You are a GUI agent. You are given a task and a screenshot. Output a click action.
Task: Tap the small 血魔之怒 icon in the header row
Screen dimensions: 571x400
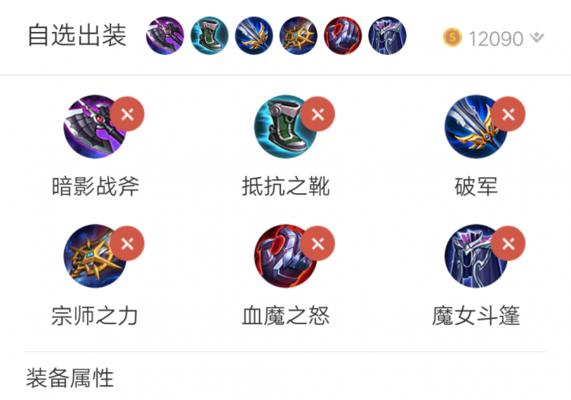click(x=343, y=36)
